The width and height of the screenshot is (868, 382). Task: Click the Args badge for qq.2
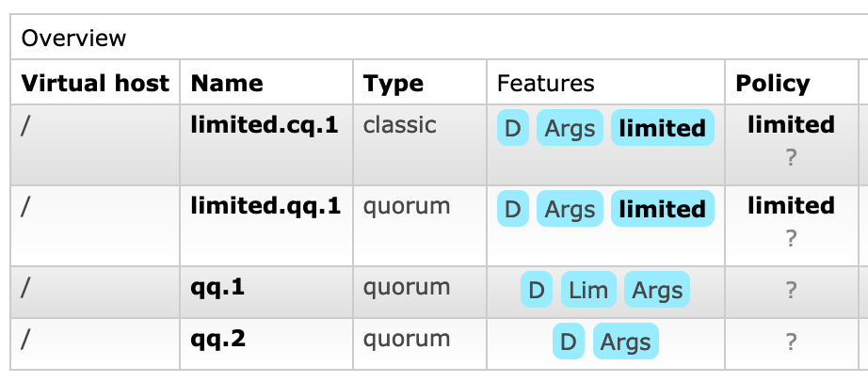[x=625, y=341]
